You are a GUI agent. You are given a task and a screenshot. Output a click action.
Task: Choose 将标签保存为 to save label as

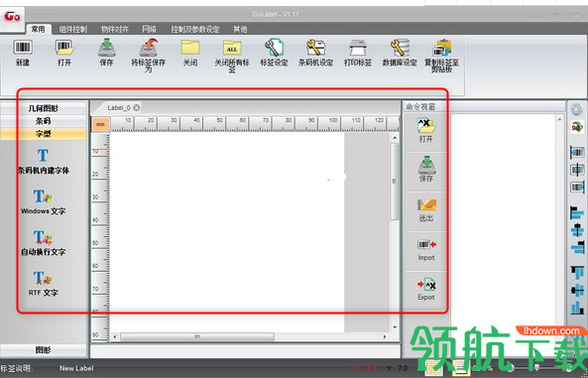click(148, 56)
